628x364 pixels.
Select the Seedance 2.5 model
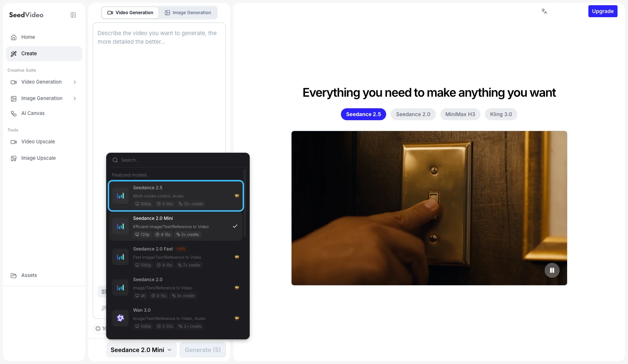(176, 196)
